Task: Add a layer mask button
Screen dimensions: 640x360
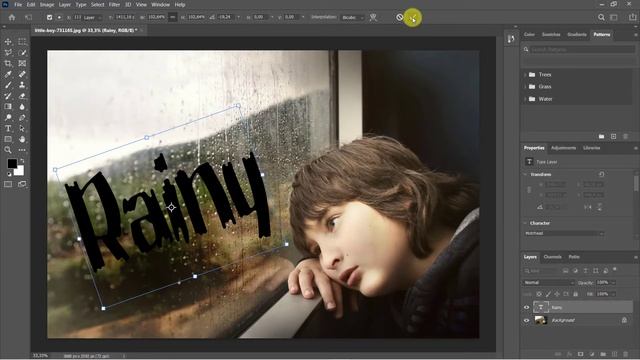Action: pos(580,354)
